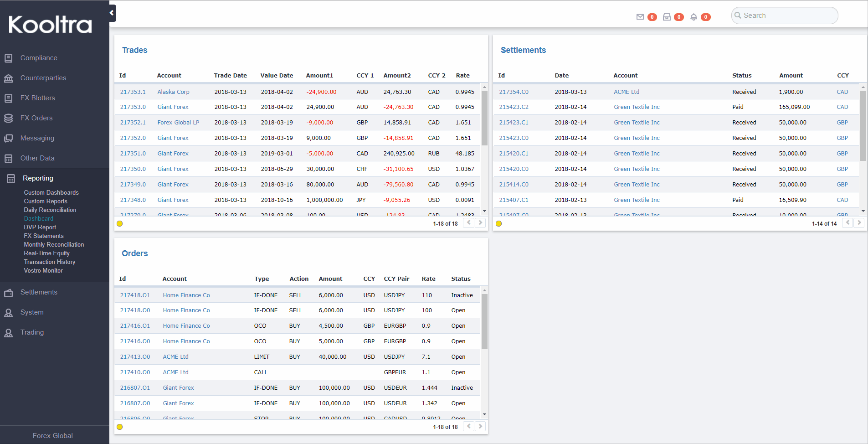Viewport: 868px width, 444px height.
Task: Click yellow status dot in Trades panel
Action: pos(119,223)
